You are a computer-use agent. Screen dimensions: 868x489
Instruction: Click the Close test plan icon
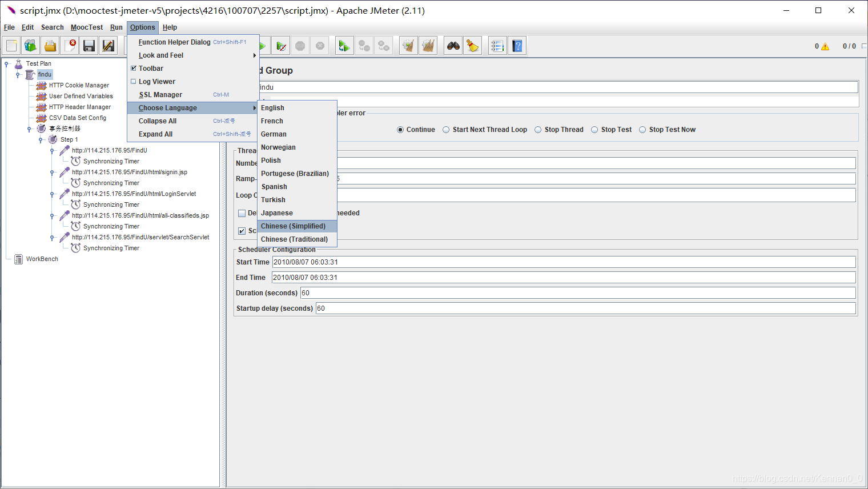(70, 46)
